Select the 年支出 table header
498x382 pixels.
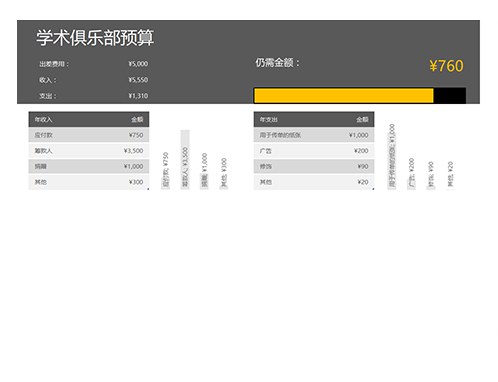pos(314,119)
